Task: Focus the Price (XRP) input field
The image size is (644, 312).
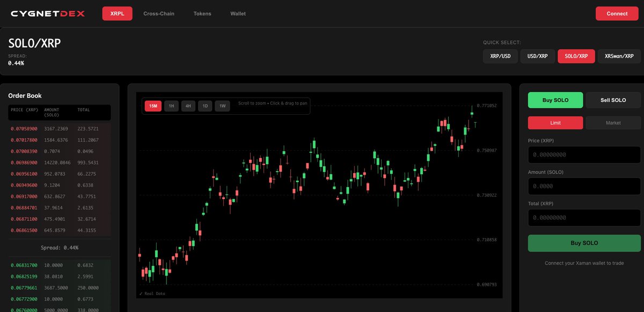Action: 584,154
